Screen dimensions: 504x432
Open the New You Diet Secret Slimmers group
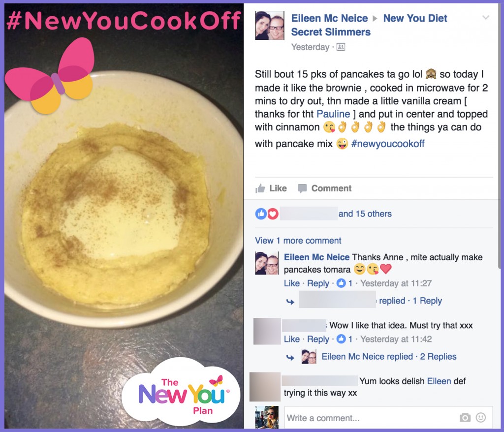[x=369, y=25]
